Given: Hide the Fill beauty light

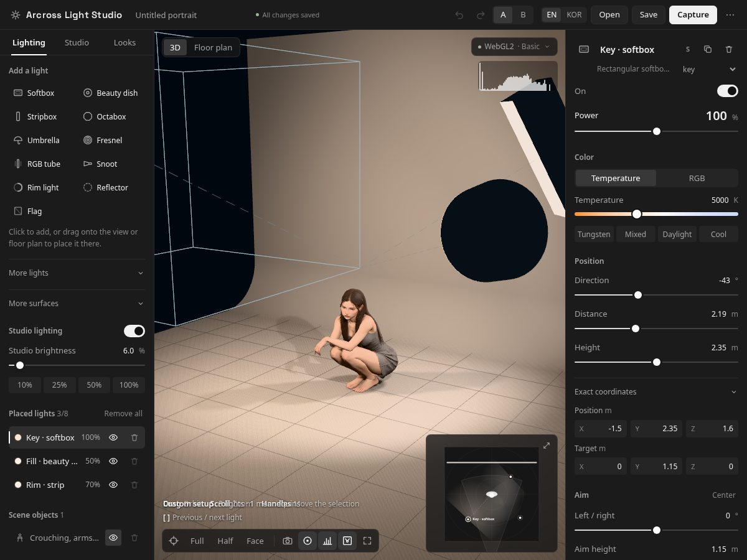Looking at the screenshot, I should click(x=113, y=461).
